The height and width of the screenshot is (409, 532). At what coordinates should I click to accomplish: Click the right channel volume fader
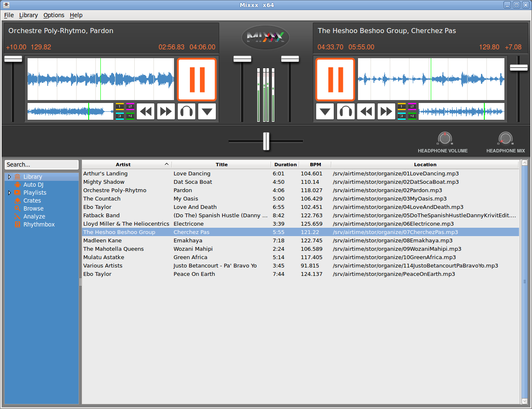click(x=290, y=59)
